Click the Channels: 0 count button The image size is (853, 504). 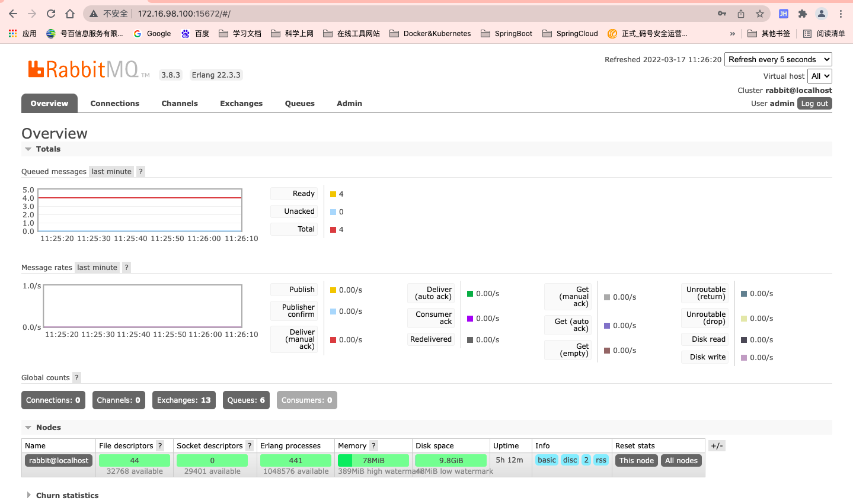coord(119,400)
